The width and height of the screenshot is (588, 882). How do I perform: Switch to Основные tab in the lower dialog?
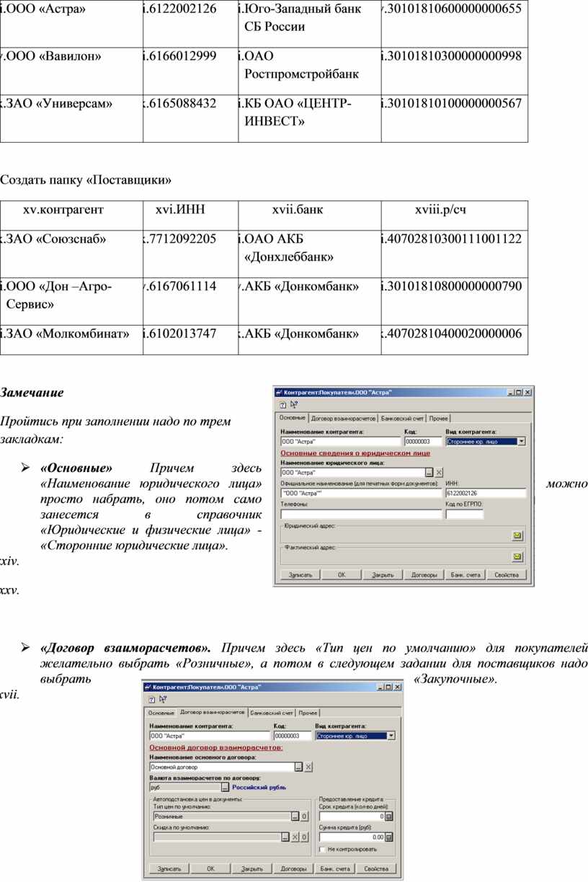click(161, 713)
